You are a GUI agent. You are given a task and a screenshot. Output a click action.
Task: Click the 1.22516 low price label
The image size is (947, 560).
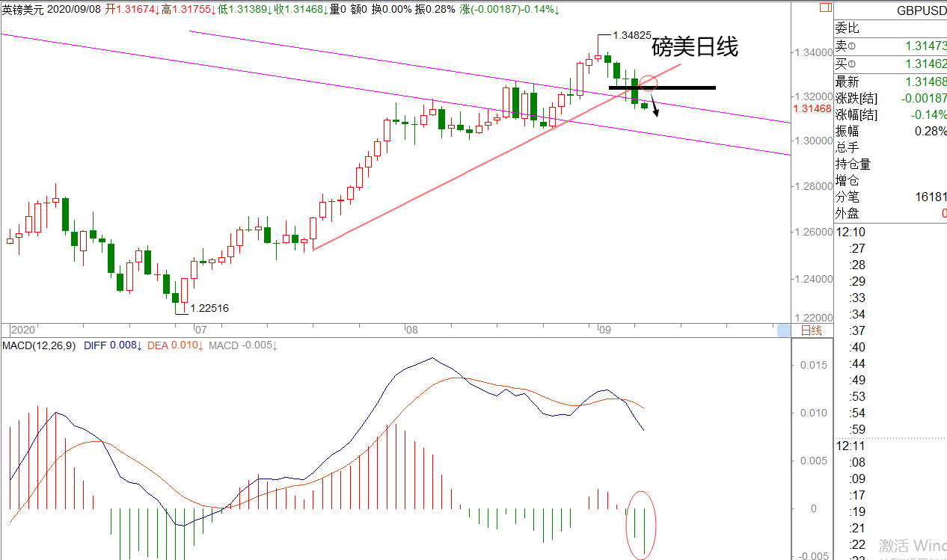pos(209,308)
